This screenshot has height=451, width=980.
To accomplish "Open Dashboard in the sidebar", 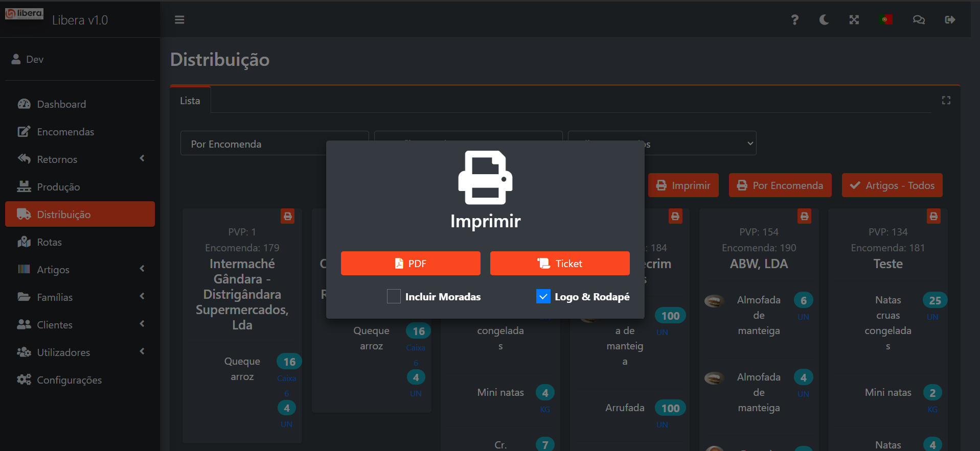I will pos(61,104).
